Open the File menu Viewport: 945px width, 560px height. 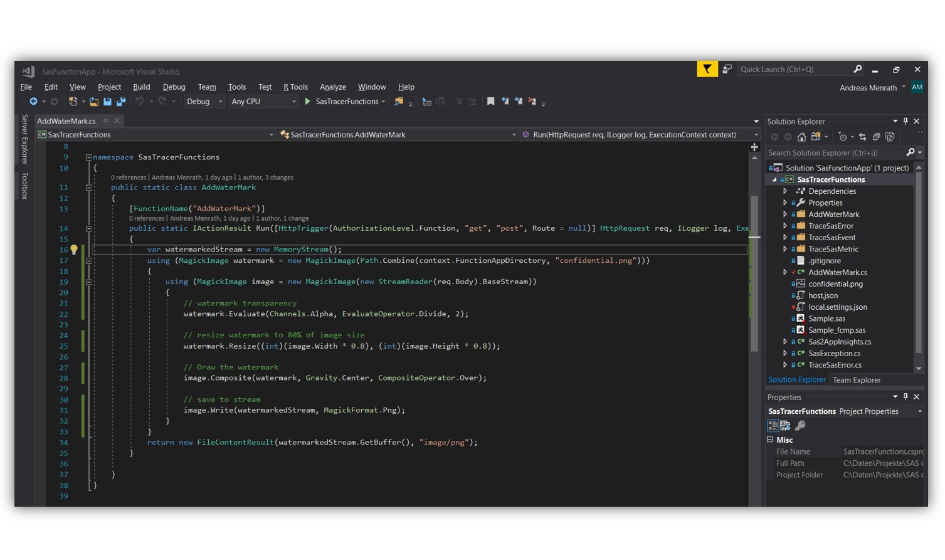pos(26,87)
